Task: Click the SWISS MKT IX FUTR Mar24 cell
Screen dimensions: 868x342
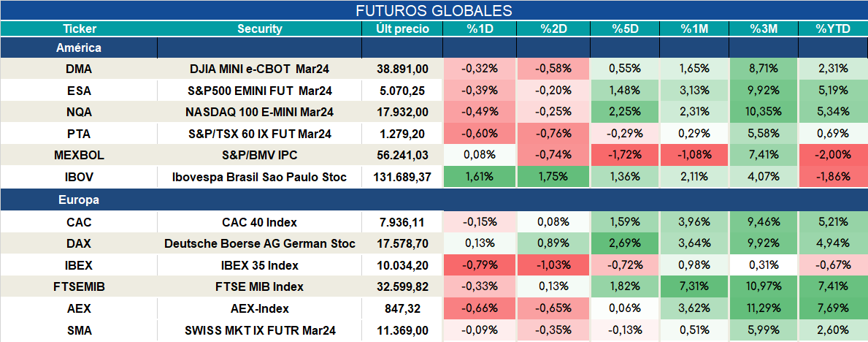Action: pyautogui.click(x=260, y=331)
